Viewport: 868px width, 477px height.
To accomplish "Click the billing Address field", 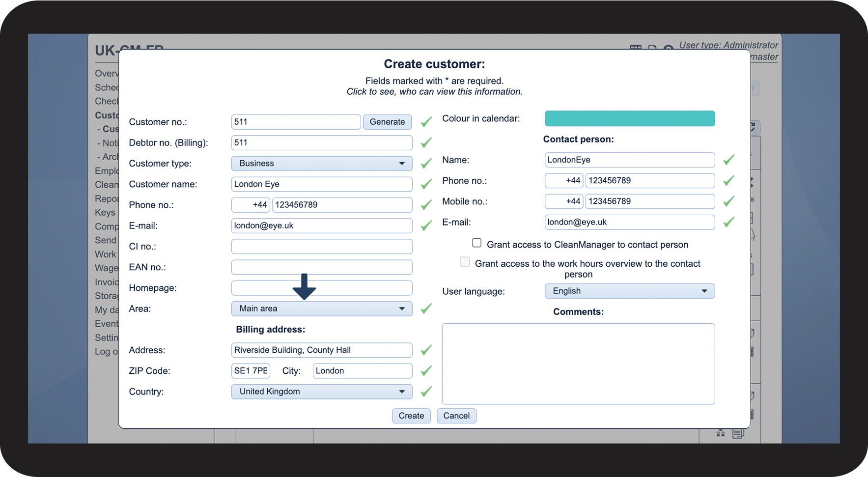I will pos(322,350).
